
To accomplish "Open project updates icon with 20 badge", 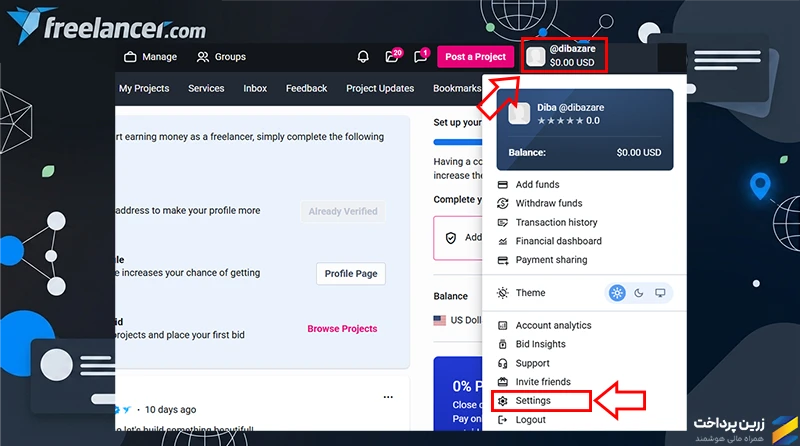I will [x=393, y=56].
